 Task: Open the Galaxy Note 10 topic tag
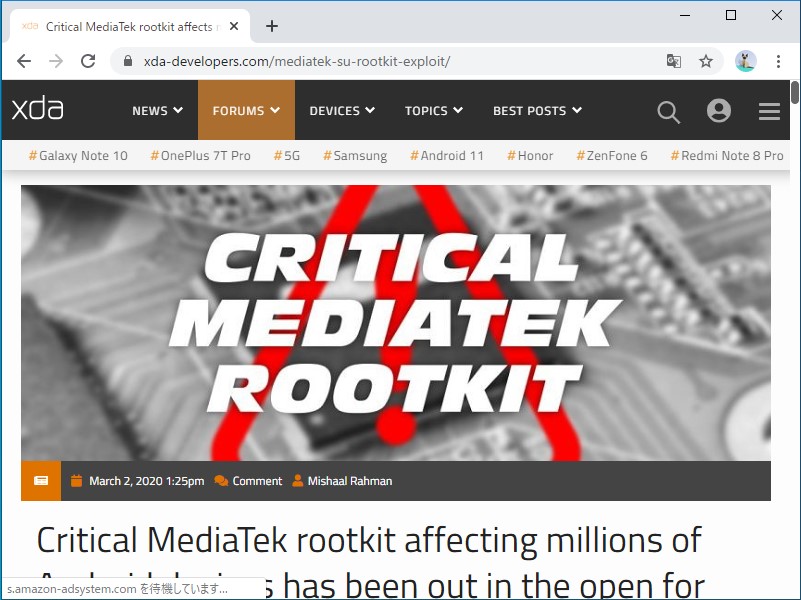point(77,155)
